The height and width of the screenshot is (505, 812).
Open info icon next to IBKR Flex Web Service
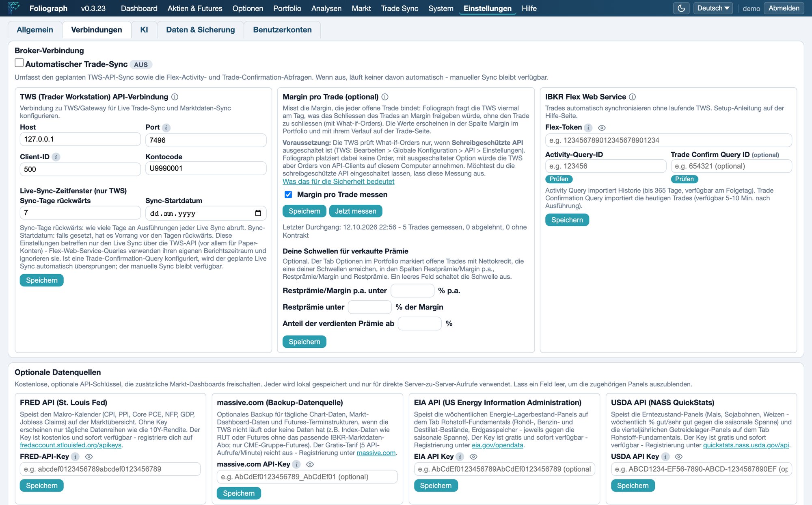pyautogui.click(x=632, y=97)
